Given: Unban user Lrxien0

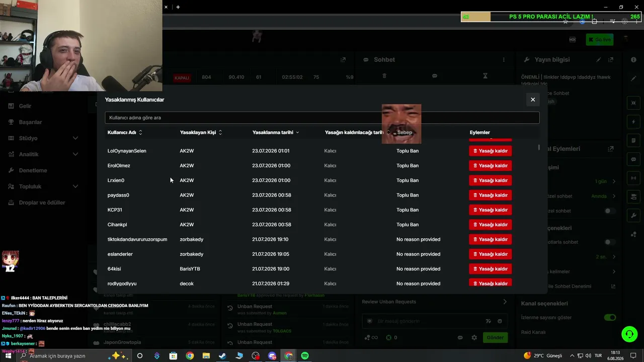Looking at the screenshot, I should (x=490, y=180).
